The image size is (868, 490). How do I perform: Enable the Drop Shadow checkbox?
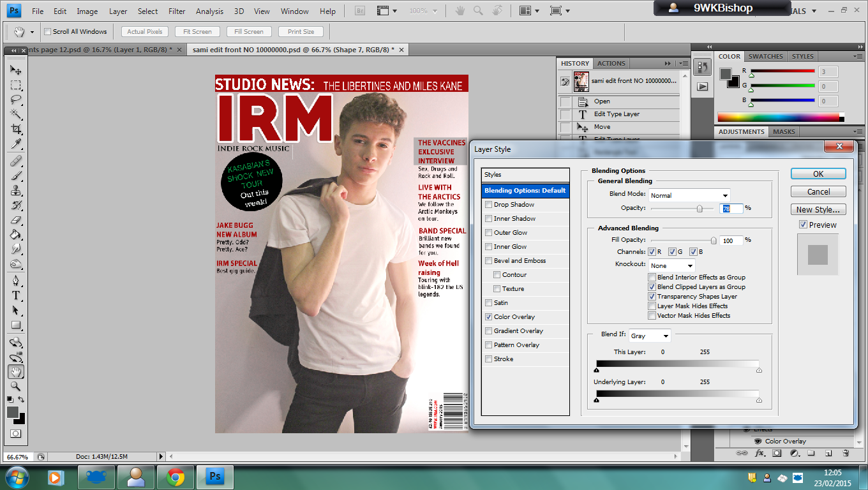pyautogui.click(x=489, y=205)
